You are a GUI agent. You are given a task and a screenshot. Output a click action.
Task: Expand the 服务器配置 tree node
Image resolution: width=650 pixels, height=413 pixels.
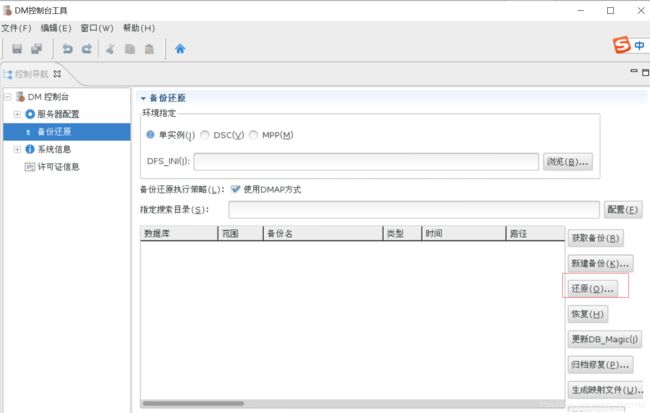17,114
